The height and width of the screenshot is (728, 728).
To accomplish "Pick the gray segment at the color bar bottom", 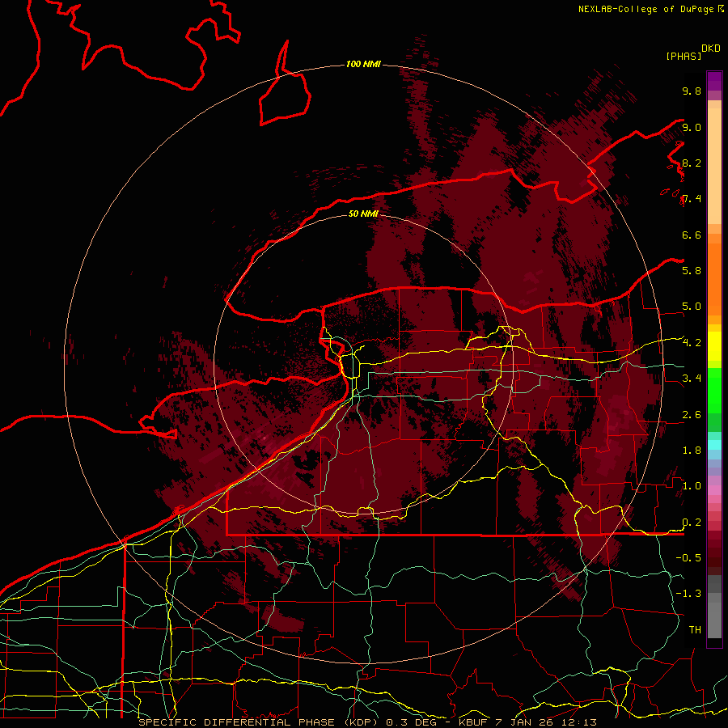I will [x=714, y=620].
